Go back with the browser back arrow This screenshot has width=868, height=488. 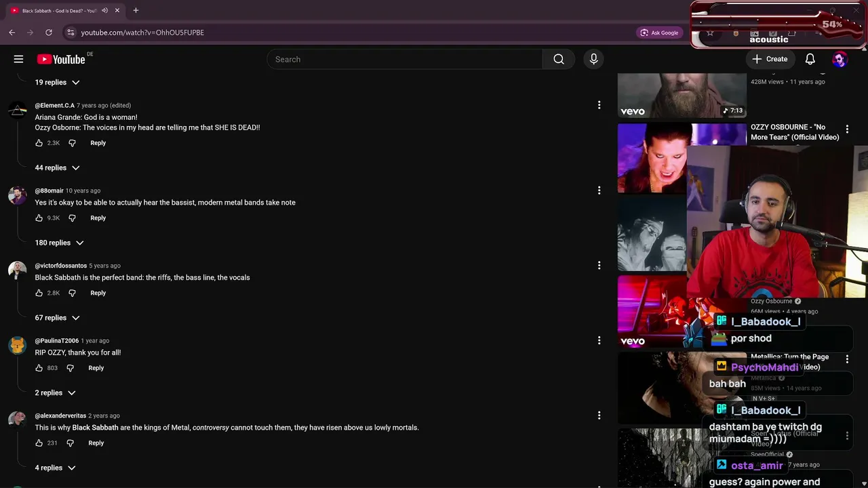pos(12,33)
